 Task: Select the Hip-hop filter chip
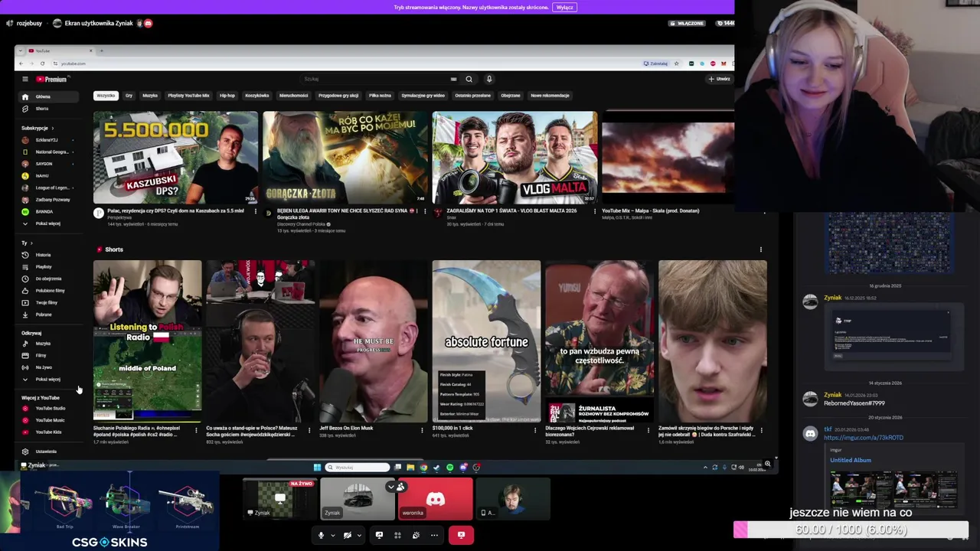227,96
